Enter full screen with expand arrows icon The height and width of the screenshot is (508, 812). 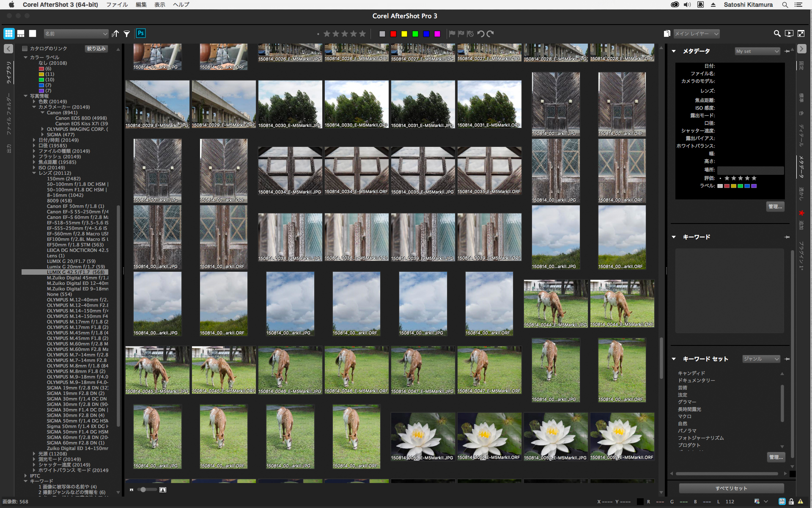point(801,33)
